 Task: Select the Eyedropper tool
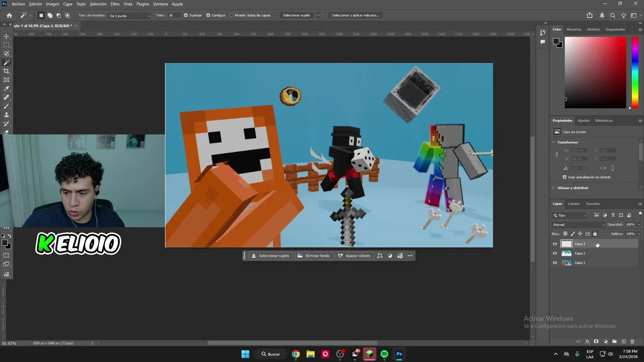[7, 88]
